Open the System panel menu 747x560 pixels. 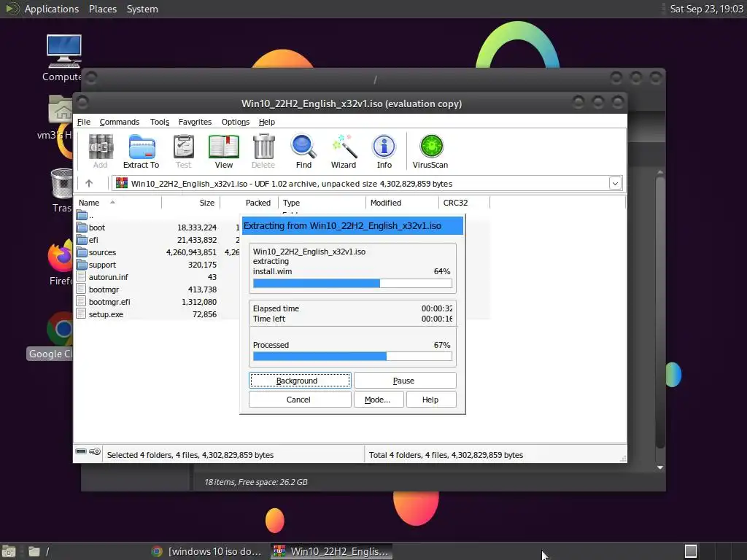pos(142,9)
